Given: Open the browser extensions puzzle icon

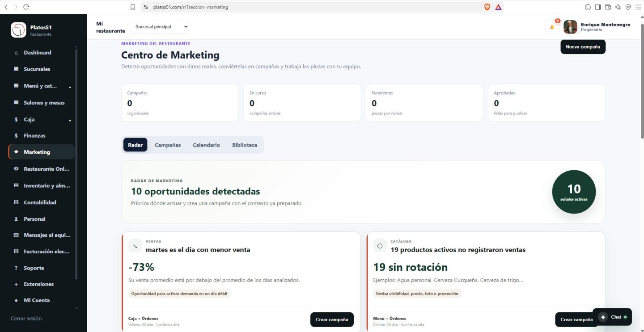Looking at the screenshot, I should click(x=588, y=7).
